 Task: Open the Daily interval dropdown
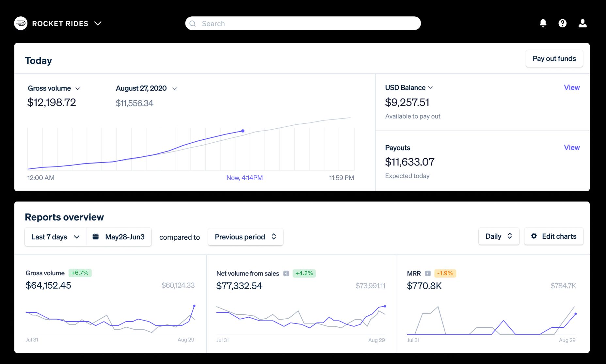click(499, 236)
